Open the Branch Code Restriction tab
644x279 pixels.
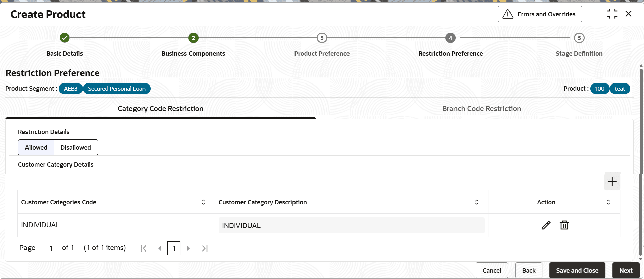[x=481, y=109]
